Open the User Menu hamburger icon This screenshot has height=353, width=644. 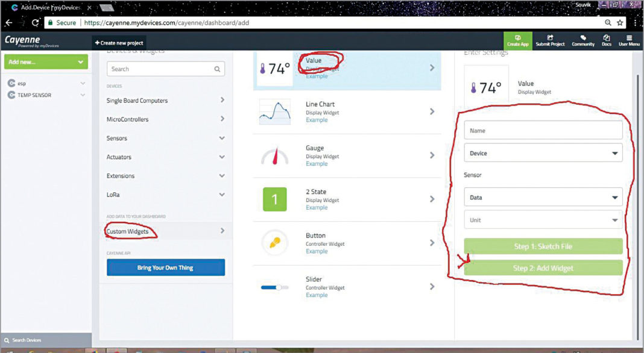(629, 40)
